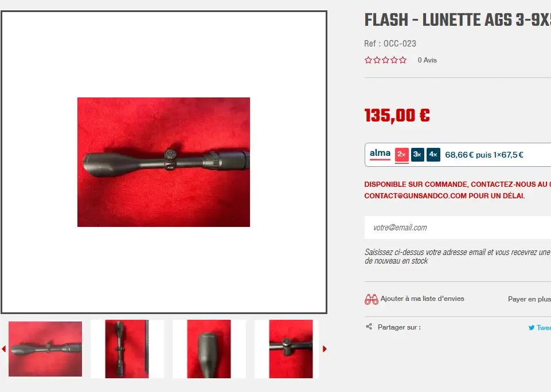Click the fifth rating star
Image resolution: width=551 pixels, height=392 pixels.
pos(402,60)
